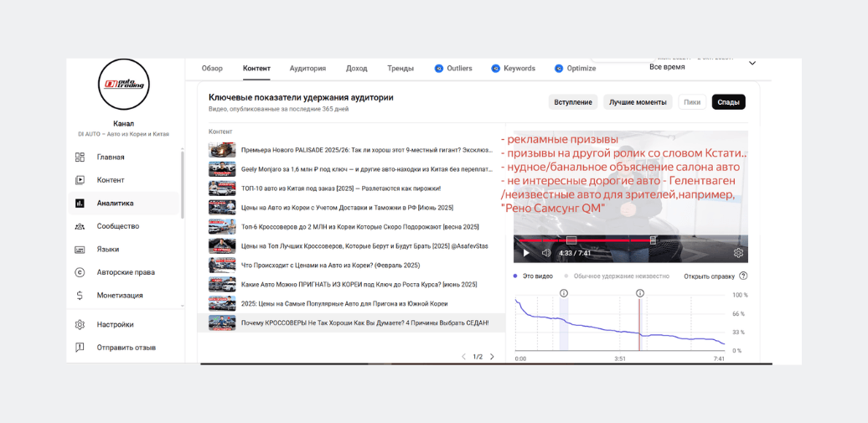The width and height of the screenshot is (868, 423).
Task: Open Авторские права copyright section
Action: coord(80,272)
